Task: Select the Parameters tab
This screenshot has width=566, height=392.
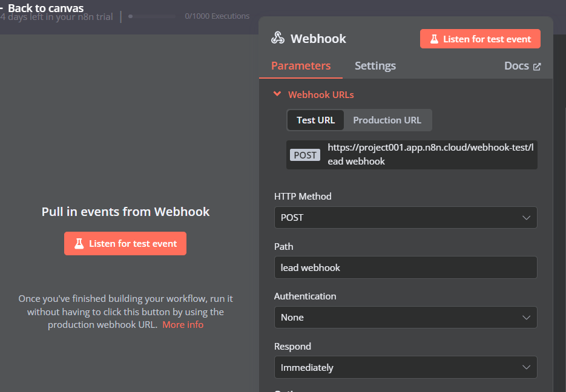Action: click(x=301, y=66)
